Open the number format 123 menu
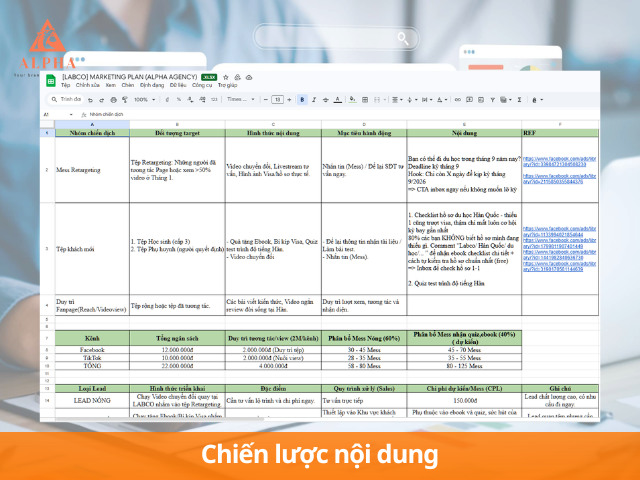640x480 pixels. click(x=214, y=100)
